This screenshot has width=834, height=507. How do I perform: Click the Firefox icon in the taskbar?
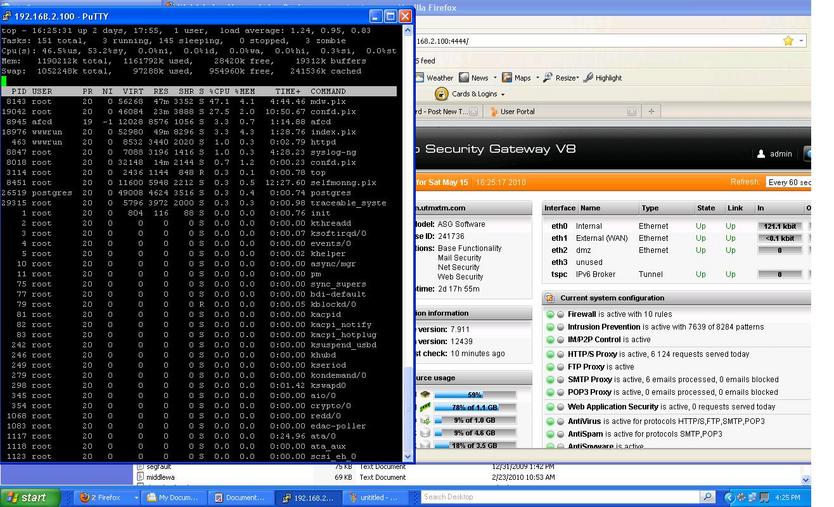point(84,497)
